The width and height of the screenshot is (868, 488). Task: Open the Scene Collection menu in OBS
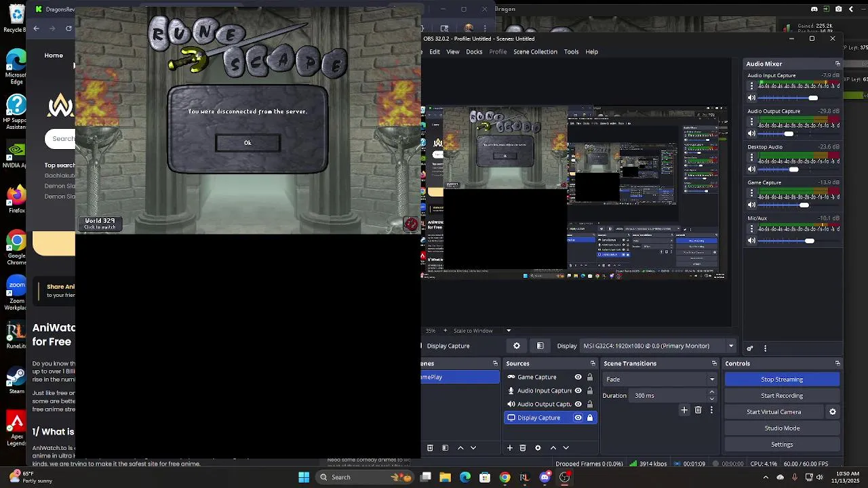(x=535, y=52)
